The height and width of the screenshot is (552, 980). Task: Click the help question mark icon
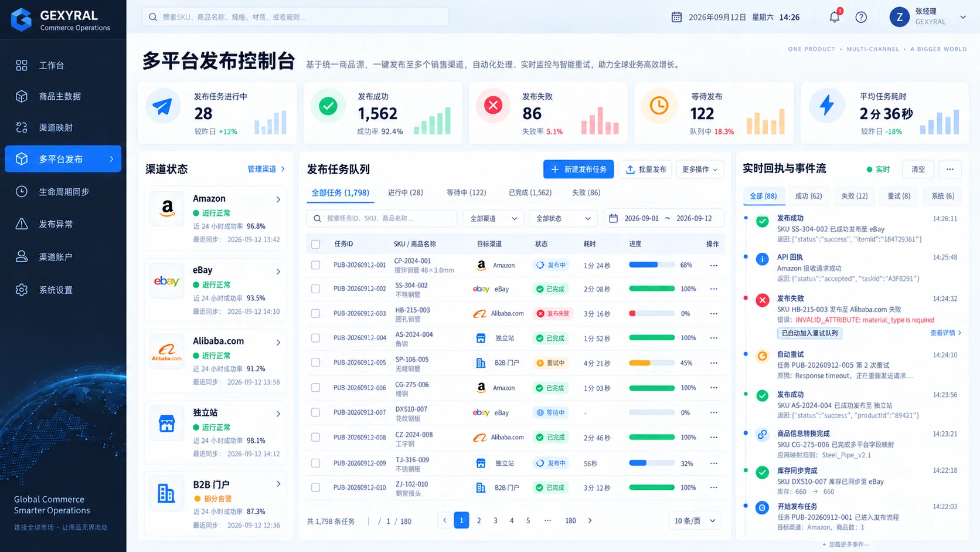pos(861,17)
